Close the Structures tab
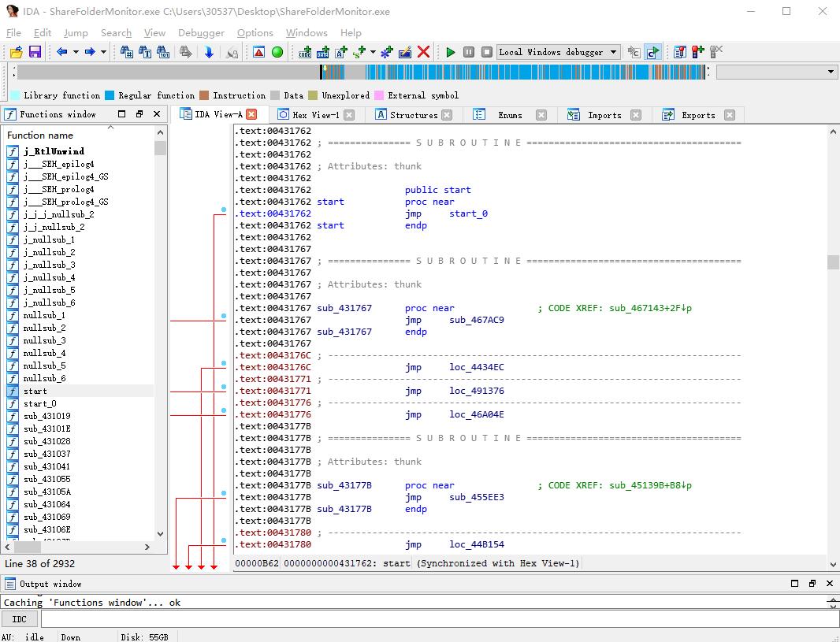This screenshot has width=840, height=642. [x=447, y=115]
